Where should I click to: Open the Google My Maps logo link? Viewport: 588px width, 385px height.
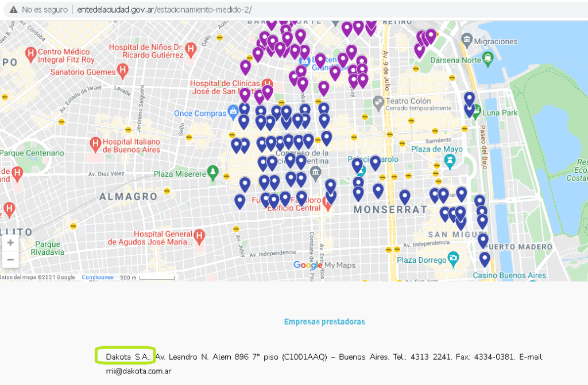(324, 265)
